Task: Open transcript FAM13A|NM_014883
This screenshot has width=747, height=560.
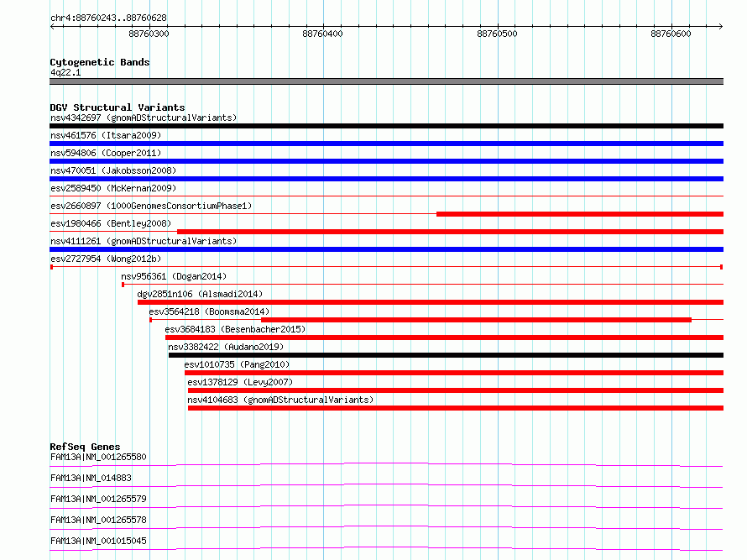Action: 91,478
